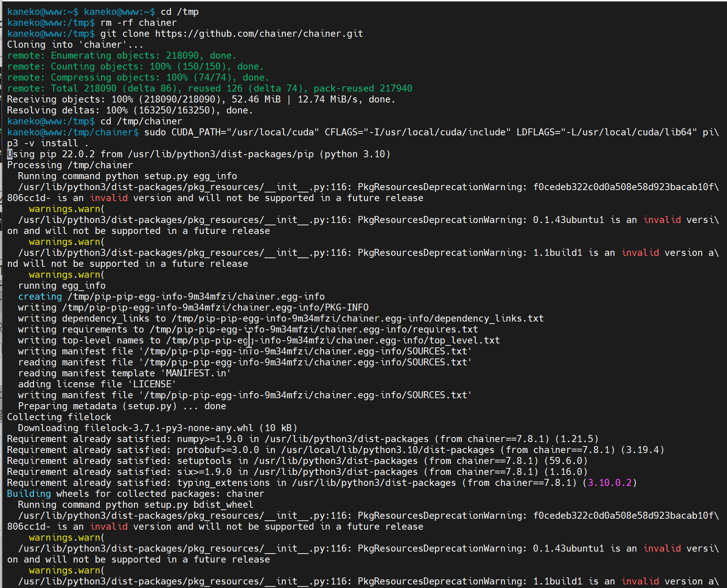This screenshot has width=727, height=588.
Task: Click the first yellow 'warnings.warn(' line
Action: click(67, 209)
